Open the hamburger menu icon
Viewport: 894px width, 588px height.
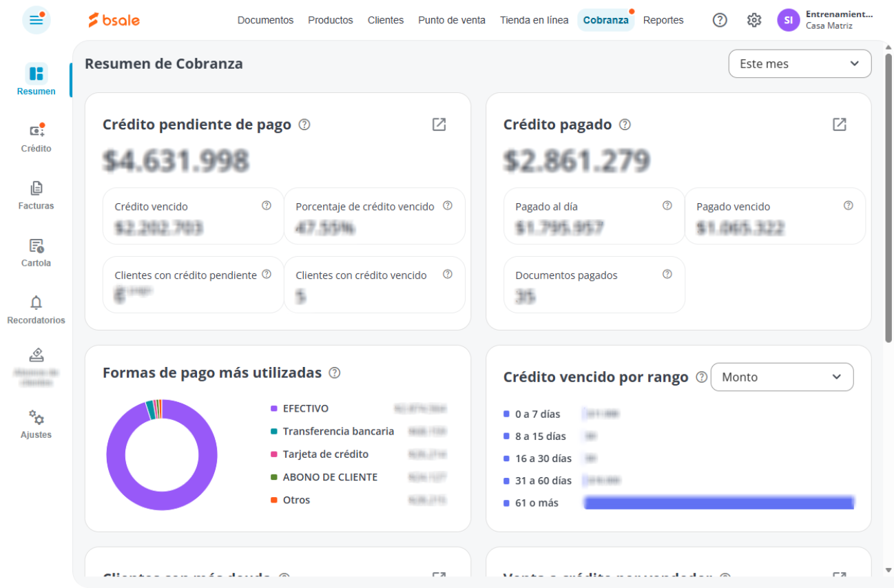click(37, 20)
